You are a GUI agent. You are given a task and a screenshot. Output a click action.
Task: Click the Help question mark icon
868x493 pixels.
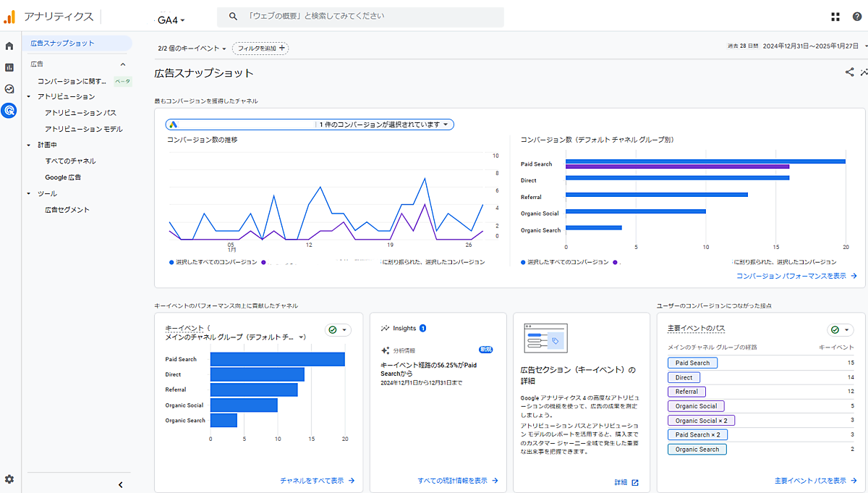(x=857, y=17)
